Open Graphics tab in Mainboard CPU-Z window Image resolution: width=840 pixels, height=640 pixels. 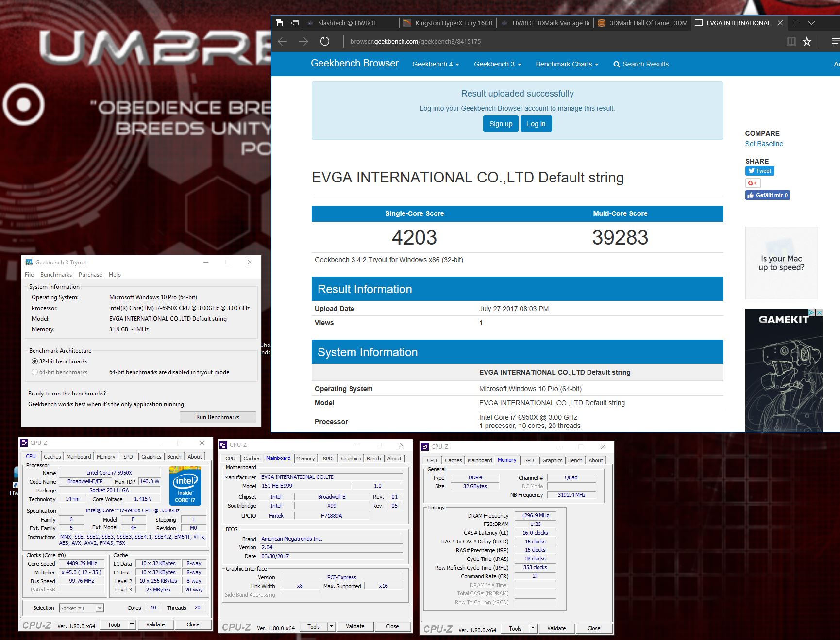click(x=351, y=459)
